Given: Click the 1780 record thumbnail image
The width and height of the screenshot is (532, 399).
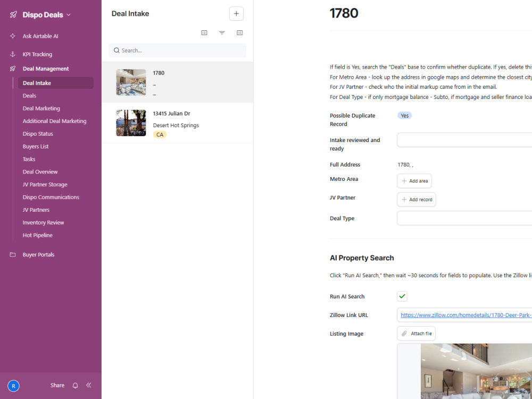Looking at the screenshot, I should point(131,82).
